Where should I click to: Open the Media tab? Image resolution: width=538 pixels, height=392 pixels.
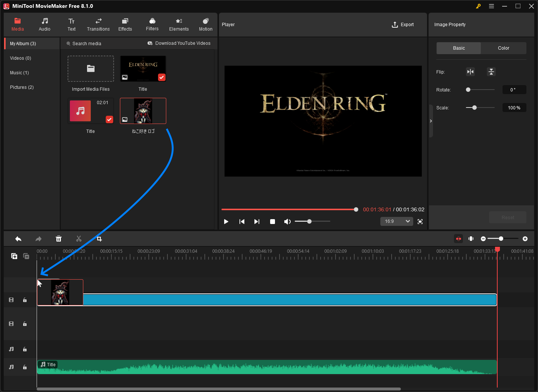pyautogui.click(x=18, y=25)
